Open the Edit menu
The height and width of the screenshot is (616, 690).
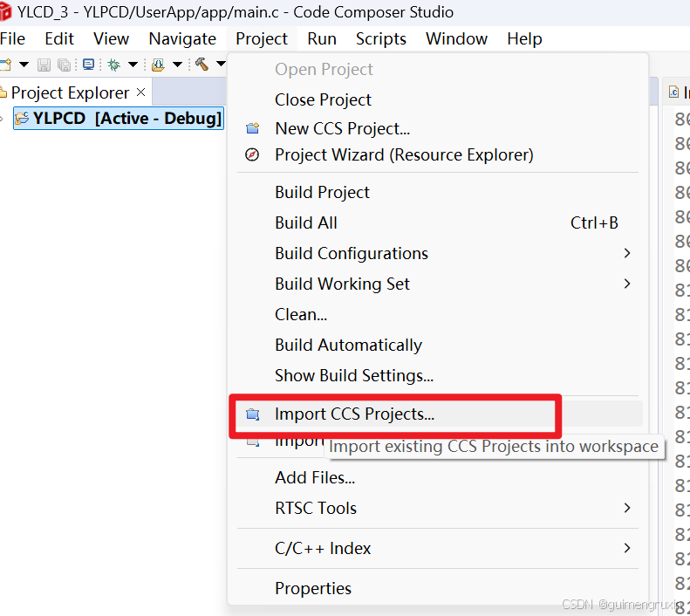(x=59, y=39)
